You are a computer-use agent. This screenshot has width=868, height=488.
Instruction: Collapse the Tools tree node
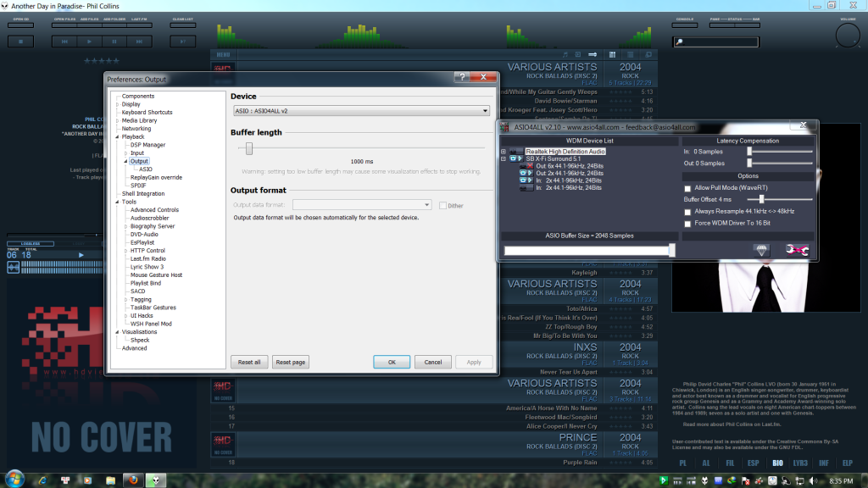point(117,202)
